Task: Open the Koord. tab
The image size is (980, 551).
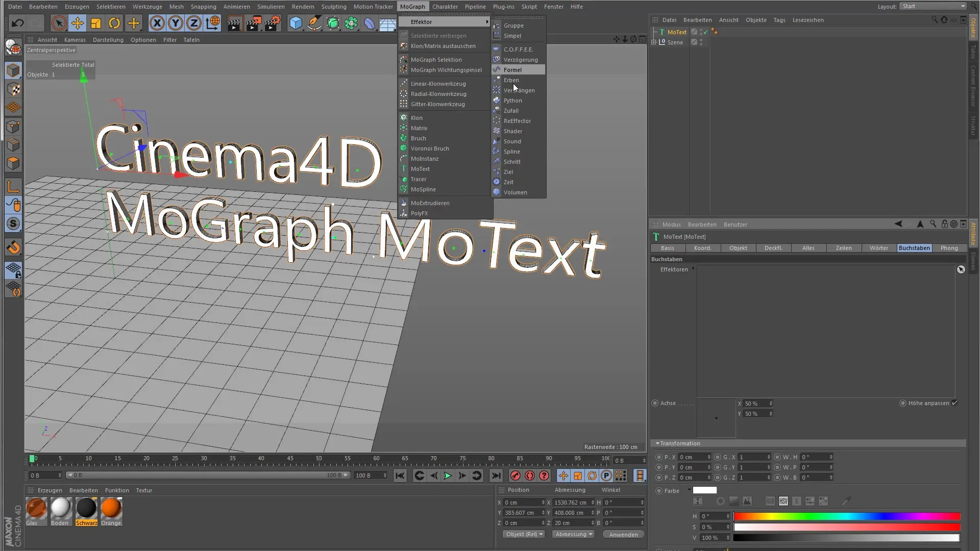Action: [702, 248]
